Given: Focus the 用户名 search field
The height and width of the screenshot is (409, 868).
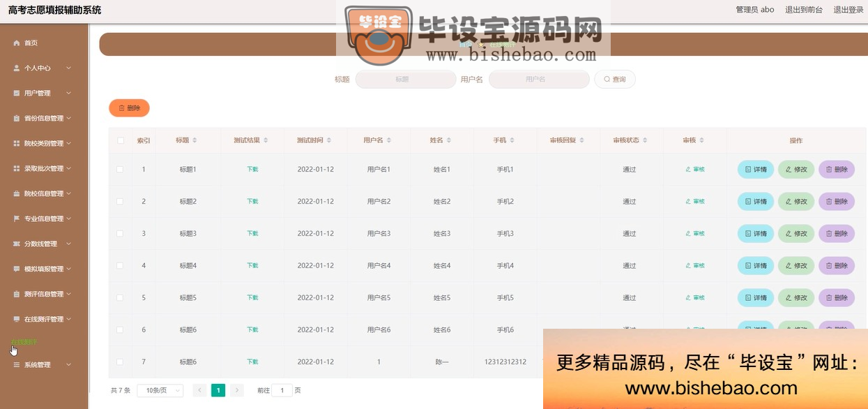Looking at the screenshot, I should (539, 80).
